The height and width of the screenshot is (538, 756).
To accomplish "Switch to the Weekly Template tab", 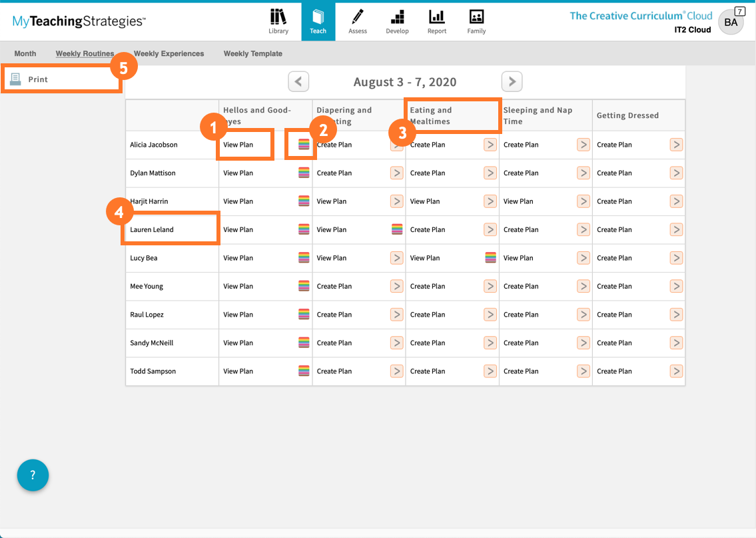I will 253,53.
